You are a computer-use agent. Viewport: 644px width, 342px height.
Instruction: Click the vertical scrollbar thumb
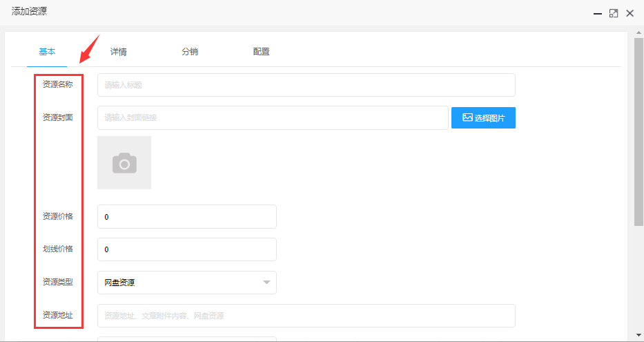tap(638, 131)
